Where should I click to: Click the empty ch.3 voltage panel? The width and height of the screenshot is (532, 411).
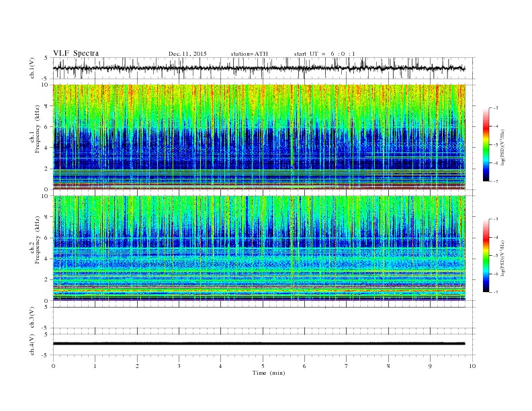coord(264,318)
